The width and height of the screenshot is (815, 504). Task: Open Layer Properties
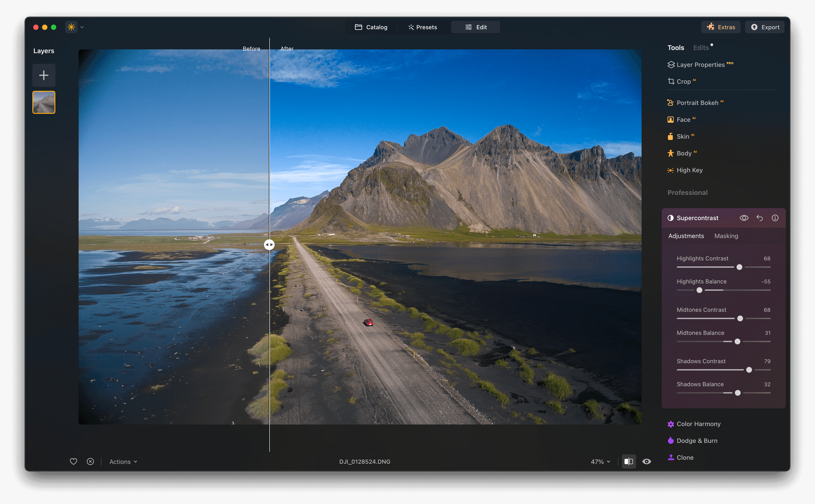[700, 65]
